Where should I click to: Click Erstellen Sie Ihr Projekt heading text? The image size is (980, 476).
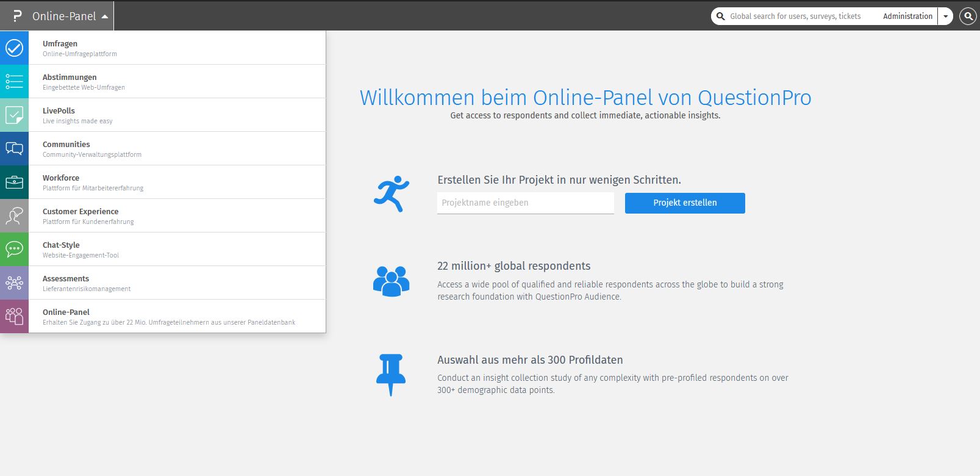pyautogui.click(x=559, y=180)
